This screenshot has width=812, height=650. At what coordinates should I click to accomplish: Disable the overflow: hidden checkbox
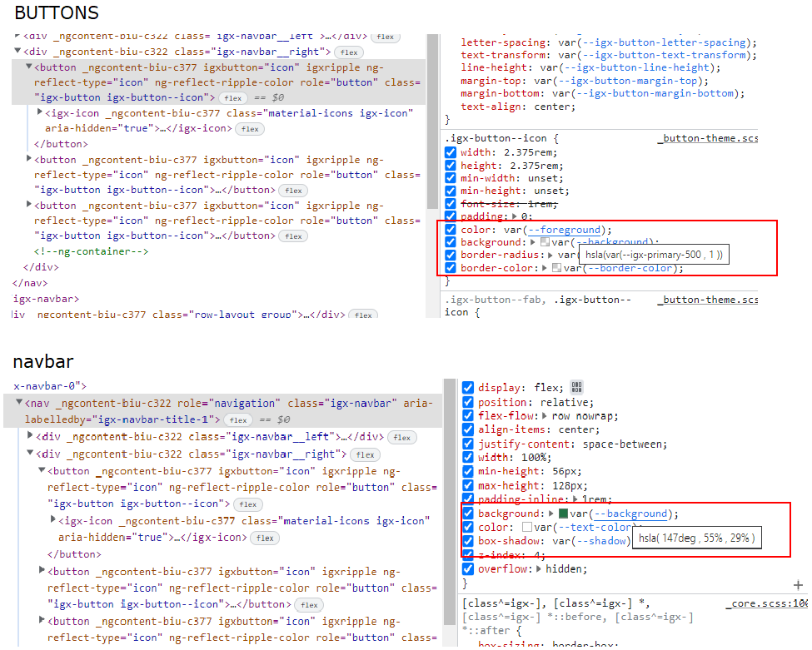coord(467,568)
